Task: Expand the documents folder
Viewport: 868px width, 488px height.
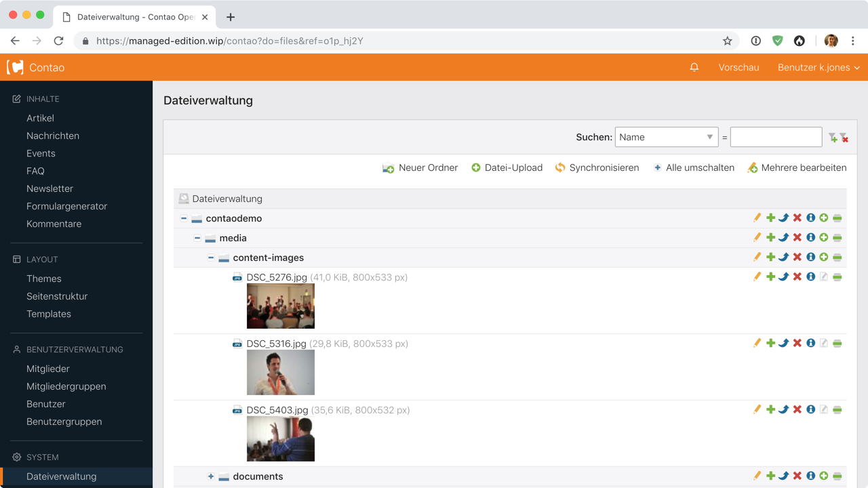Action: 211,476
